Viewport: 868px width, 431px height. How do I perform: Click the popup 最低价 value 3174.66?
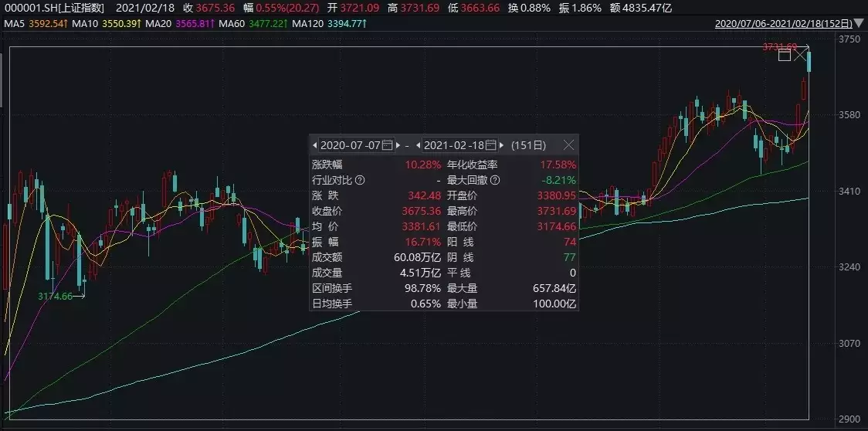coord(556,226)
